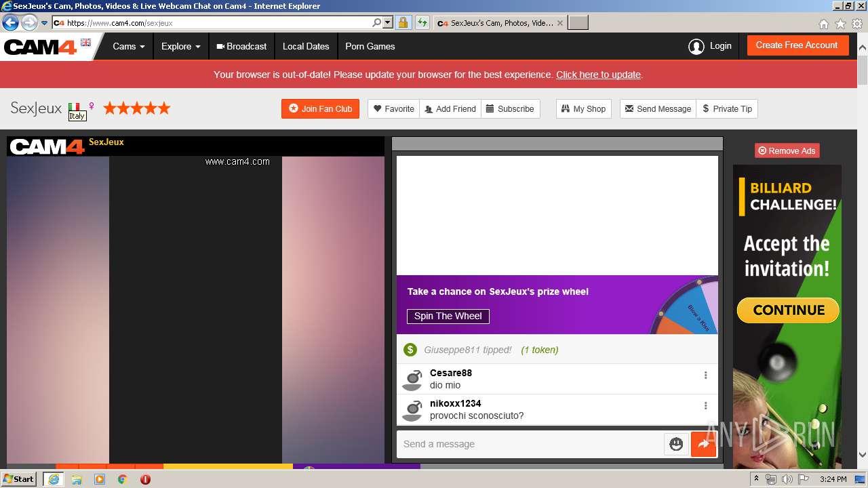
Task: Open the recent pages dropdown next to Forward
Action: pyautogui.click(x=44, y=23)
